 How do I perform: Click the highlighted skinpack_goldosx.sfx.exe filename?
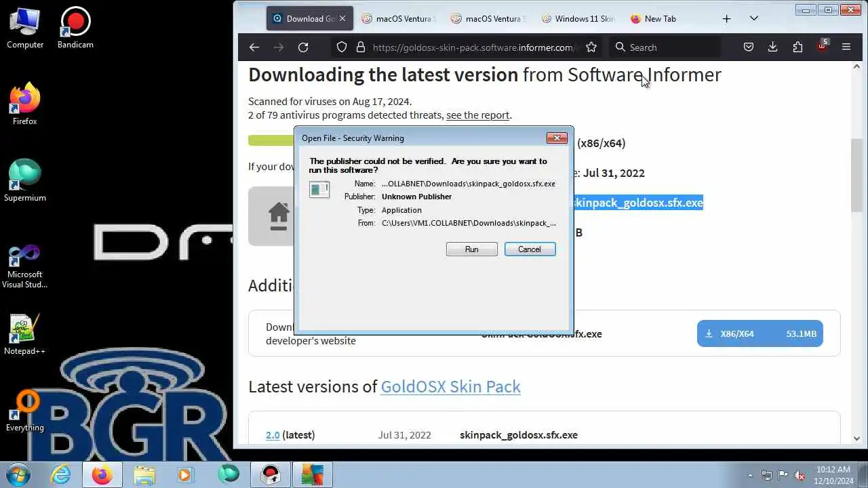tap(638, 203)
